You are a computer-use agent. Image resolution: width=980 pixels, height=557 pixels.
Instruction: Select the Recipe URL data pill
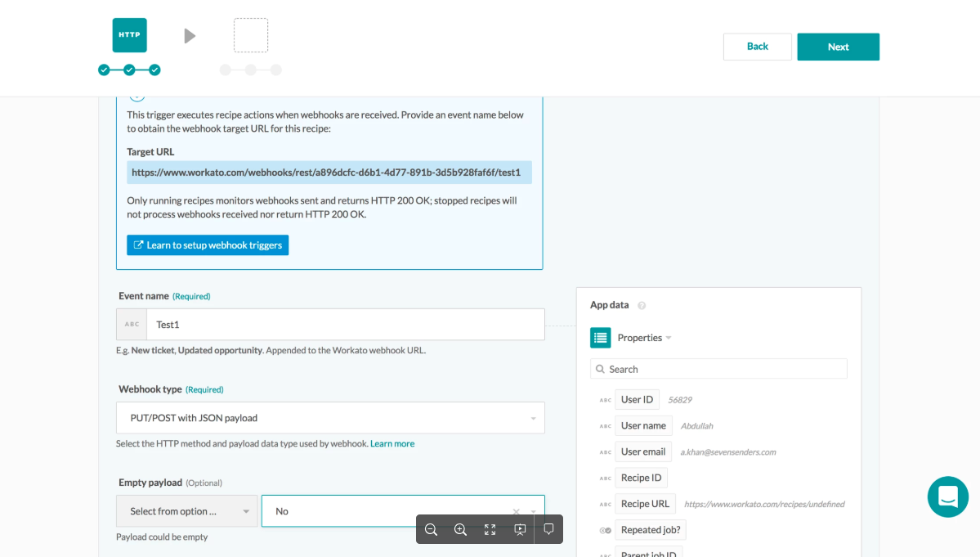645,504
